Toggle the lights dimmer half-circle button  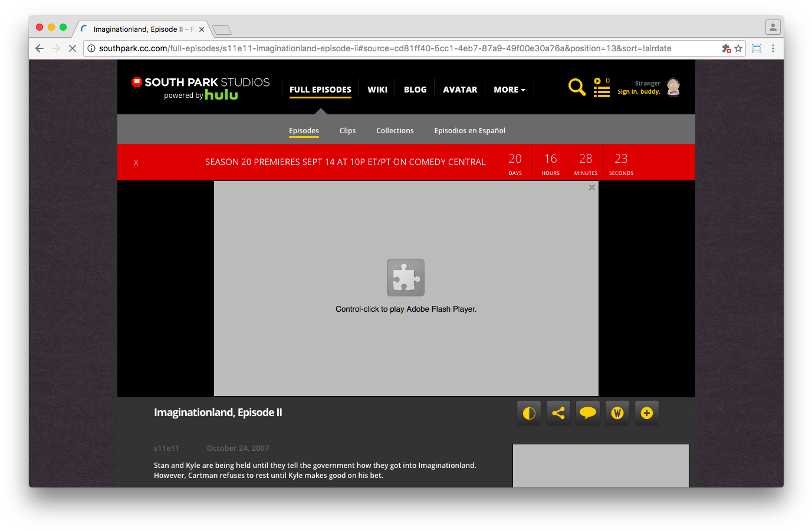click(529, 413)
